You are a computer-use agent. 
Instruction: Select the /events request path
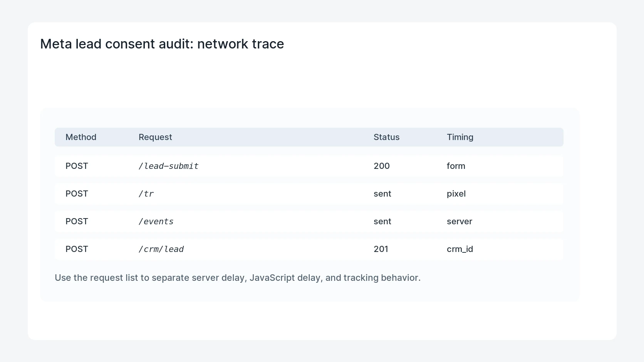coord(156,222)
